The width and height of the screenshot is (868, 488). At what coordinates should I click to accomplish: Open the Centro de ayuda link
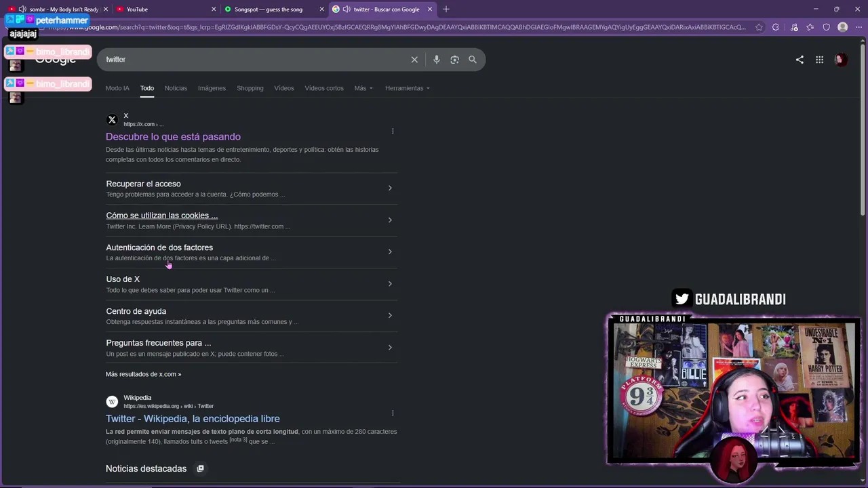coord(136,311)
